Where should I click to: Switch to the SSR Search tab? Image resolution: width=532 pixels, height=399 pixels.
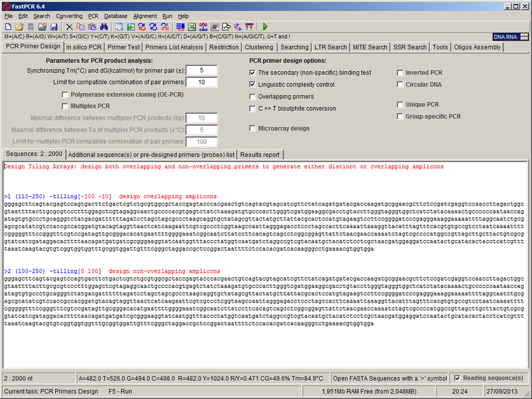[410, 47]
